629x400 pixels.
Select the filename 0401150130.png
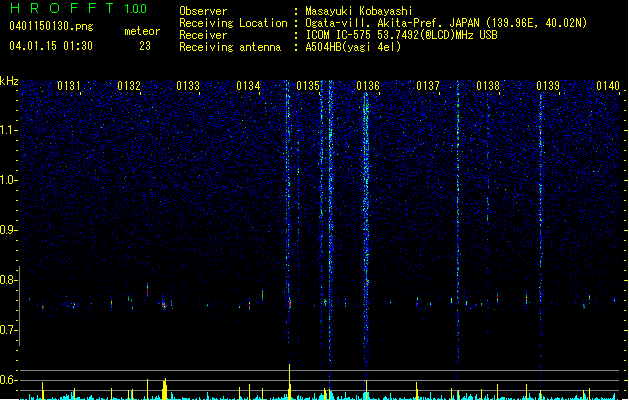51,26
